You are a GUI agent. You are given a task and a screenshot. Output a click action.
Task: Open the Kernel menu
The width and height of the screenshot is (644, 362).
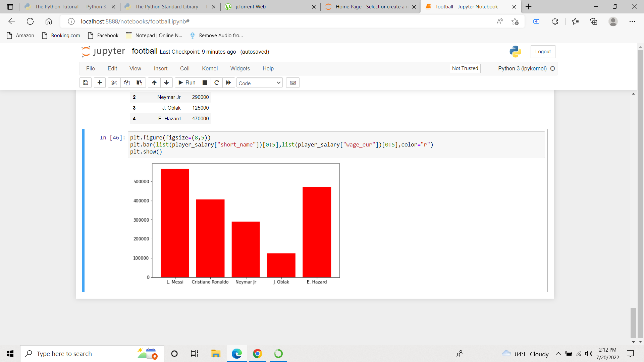pos(210,68)
